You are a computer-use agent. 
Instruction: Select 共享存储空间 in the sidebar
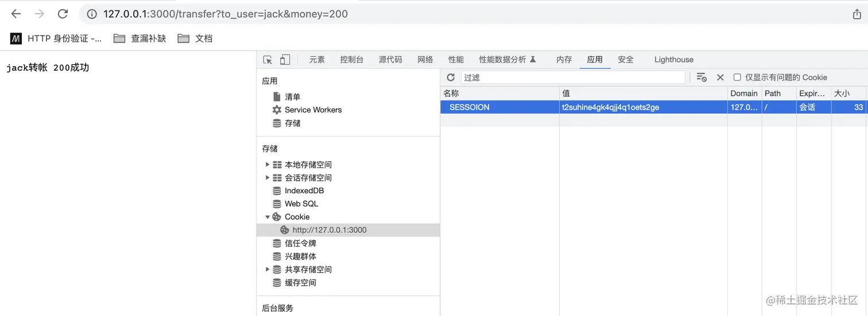tap(308, 270)
